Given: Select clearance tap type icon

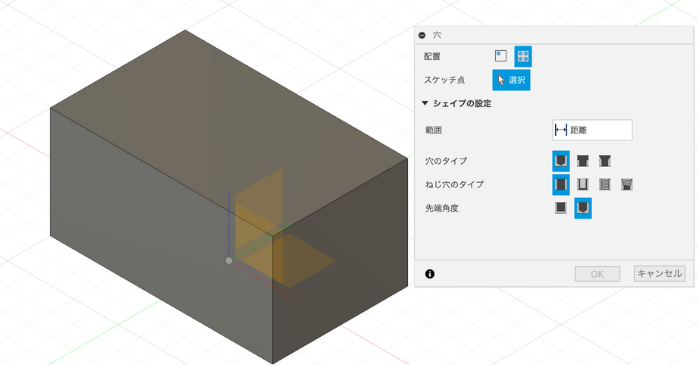Looking at the screenshot, I should tap(583, 184).
